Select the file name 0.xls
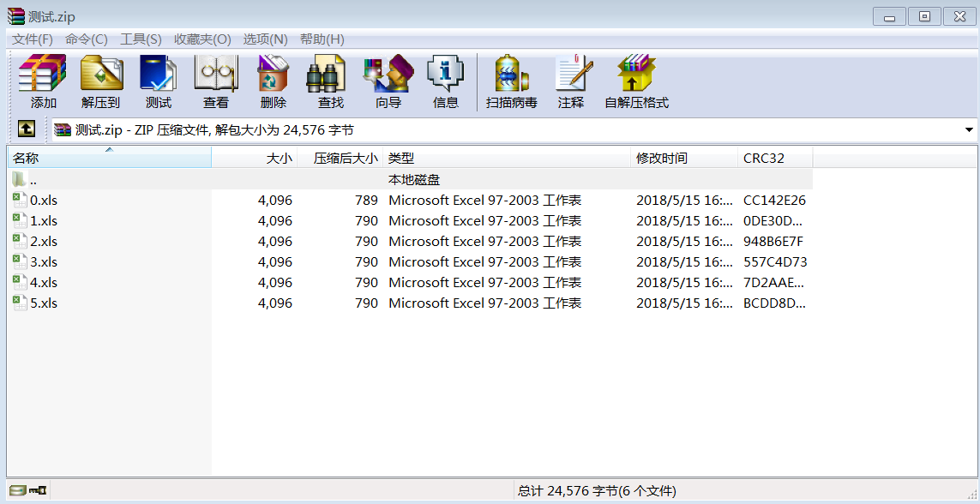 (x=44, y=201)
